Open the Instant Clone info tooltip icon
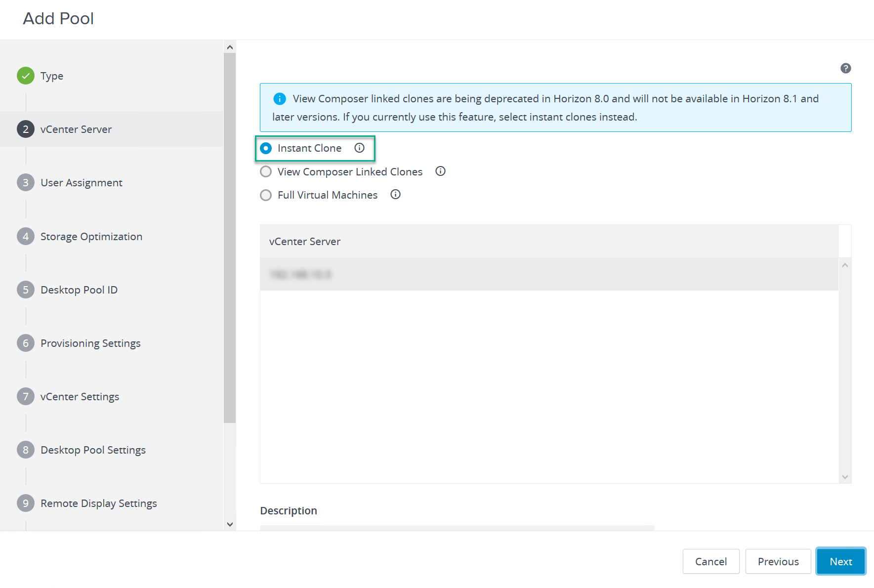The image size is (874, 588). click(x=359, y=148)
